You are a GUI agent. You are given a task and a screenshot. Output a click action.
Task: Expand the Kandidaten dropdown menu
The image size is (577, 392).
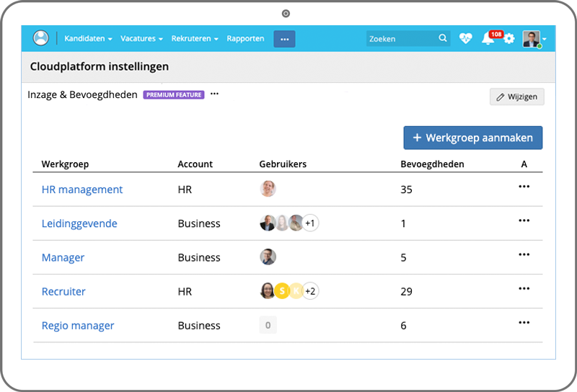point(88,39)
